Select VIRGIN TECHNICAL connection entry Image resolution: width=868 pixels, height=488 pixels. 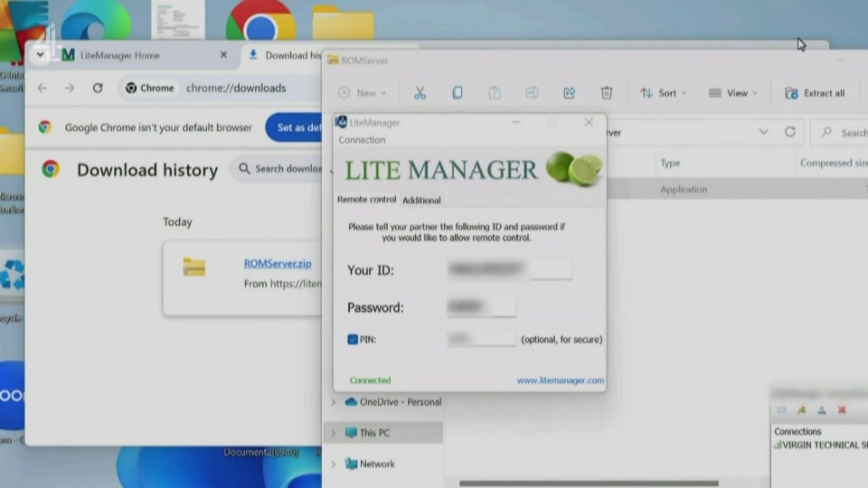pyautogui.click(x=821, y=445)
